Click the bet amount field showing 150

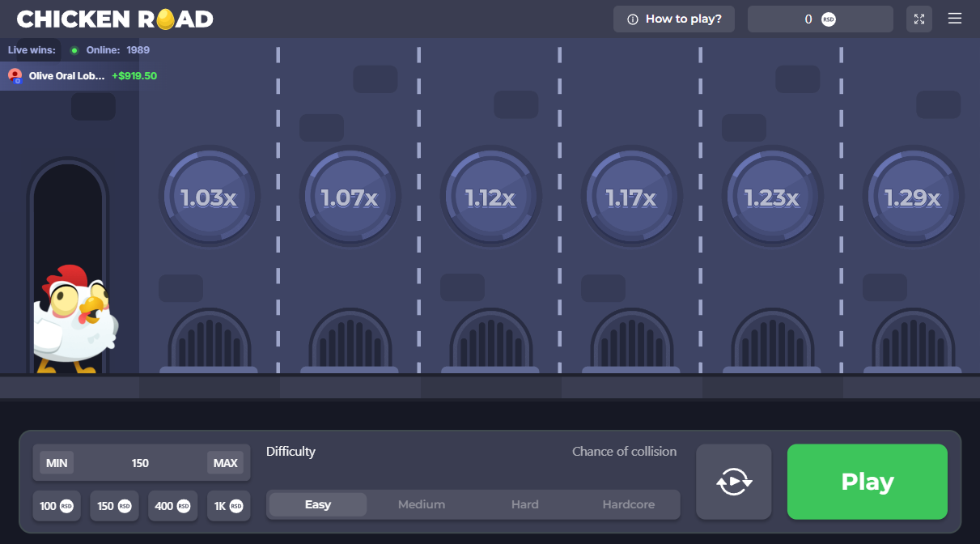pos(141,463)
